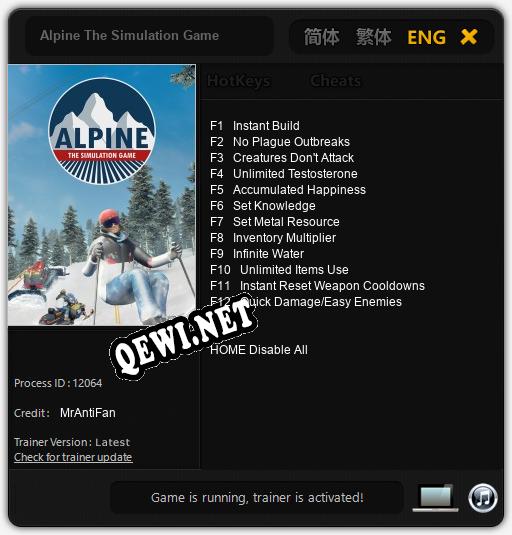Select F4 Unlimited Testosterone
This screenshot has width=512, height=535.
pos(284,174)
